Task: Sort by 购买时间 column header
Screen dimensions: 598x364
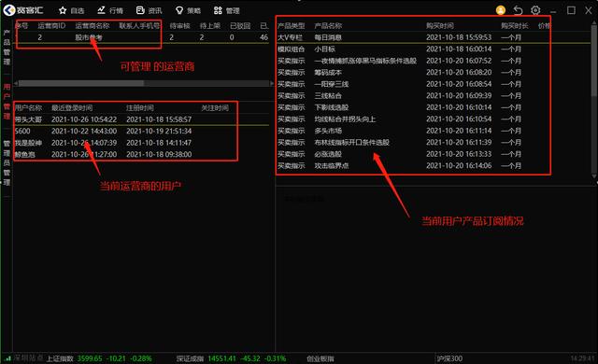Action: pos(440,26)
